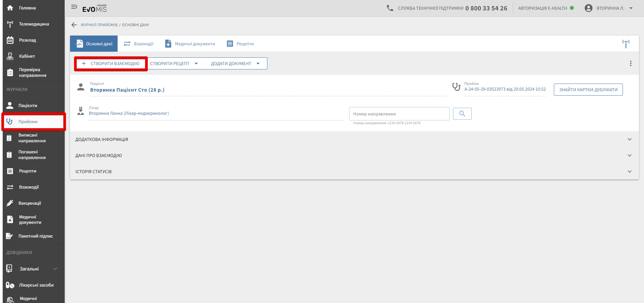Open the Додати документ dropdown
The width and height of the screenshot is (644, 303).
click(235, 63)
